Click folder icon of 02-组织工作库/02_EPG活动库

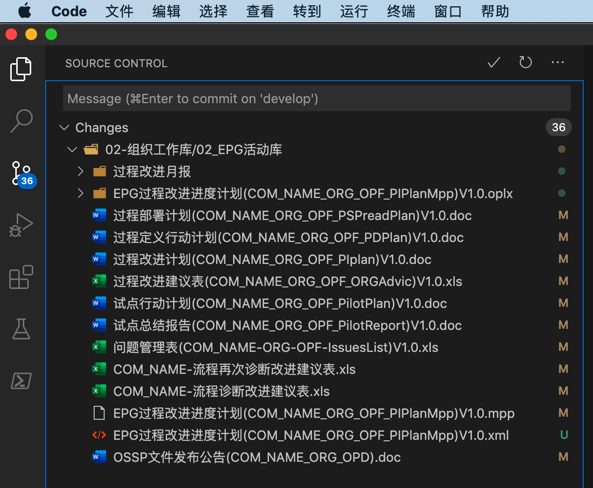91,149
